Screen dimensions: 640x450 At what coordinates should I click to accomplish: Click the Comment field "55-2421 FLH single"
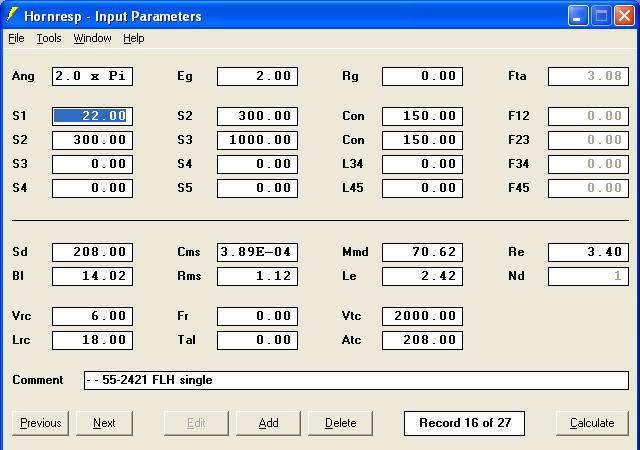coord(356,381)
